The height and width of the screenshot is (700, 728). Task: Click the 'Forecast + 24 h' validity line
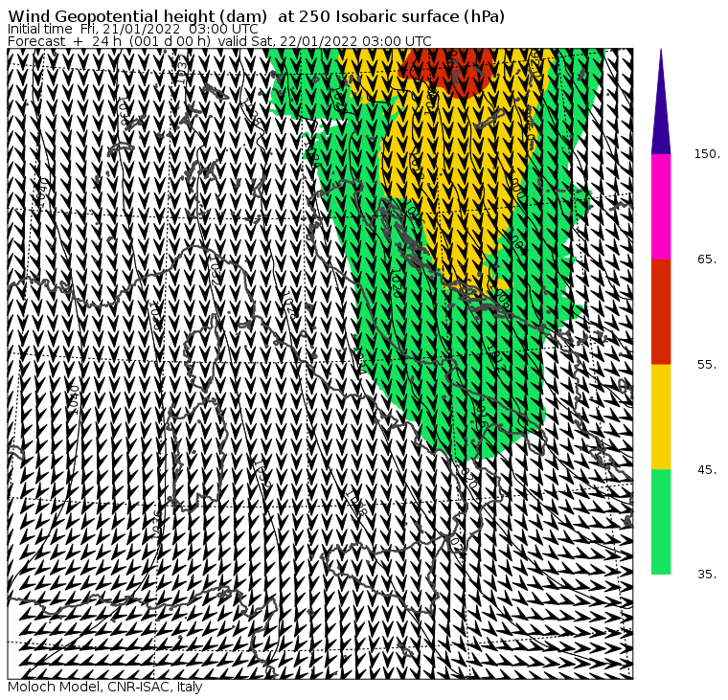point(219,41)
